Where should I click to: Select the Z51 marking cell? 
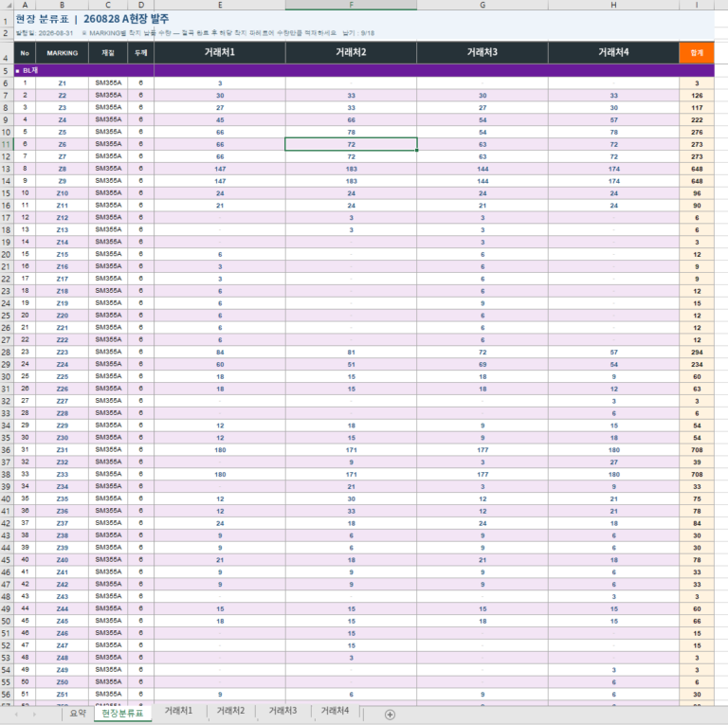tap(63, 695)
